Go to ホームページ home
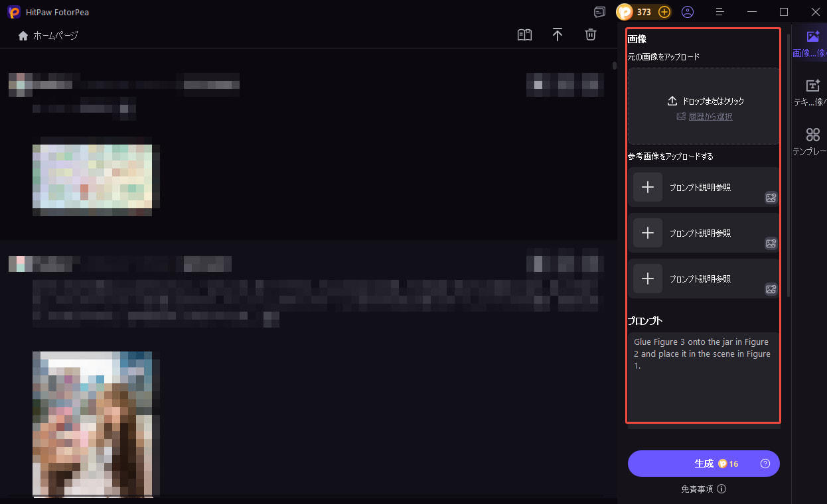Viewport: 827px width, 504px height. 48,36
